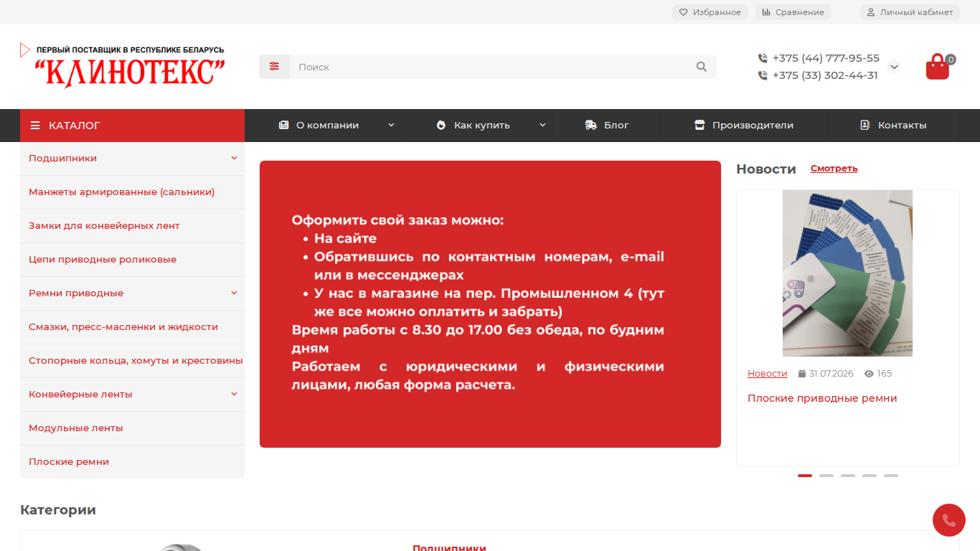This screenshot has width=980, height=551.
Task: Open the Контакты menu item
Action: pos(893,126)
